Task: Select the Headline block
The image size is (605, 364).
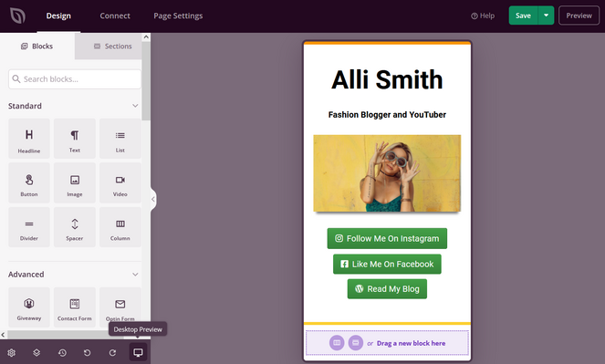Action: pos(29,139)
